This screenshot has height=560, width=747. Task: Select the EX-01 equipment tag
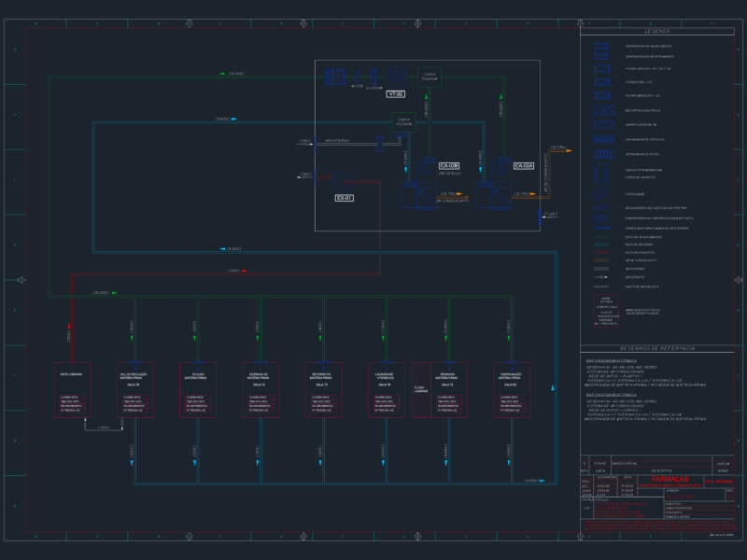tap(344, 198)
